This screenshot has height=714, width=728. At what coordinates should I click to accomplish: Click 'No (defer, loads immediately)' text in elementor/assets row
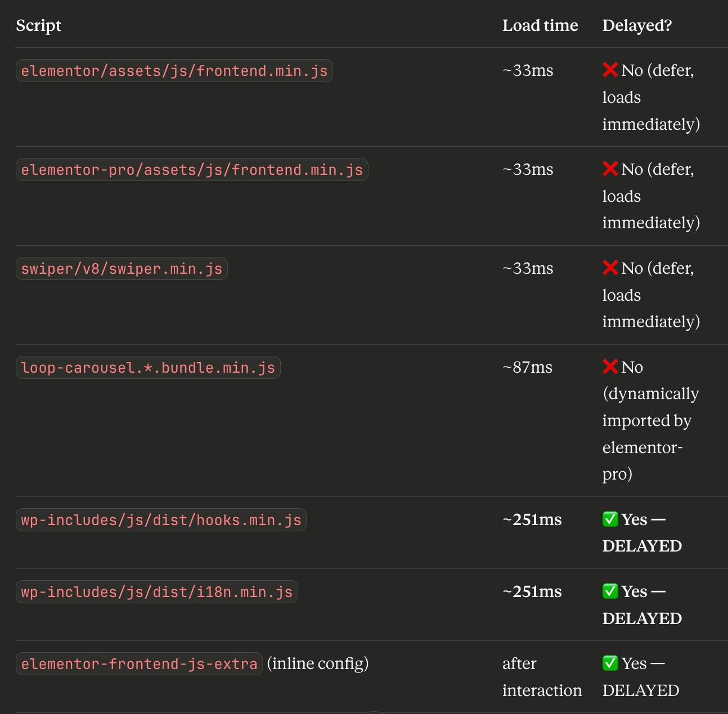(651, 97)
